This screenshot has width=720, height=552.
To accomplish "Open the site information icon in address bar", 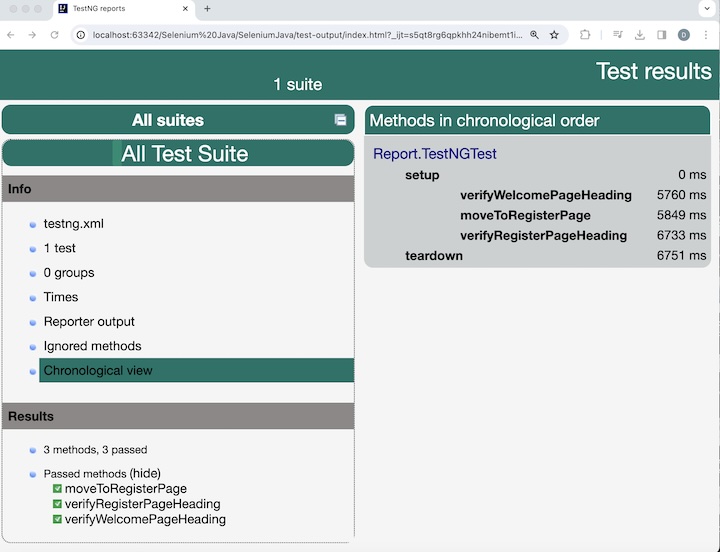I will 81,35.
